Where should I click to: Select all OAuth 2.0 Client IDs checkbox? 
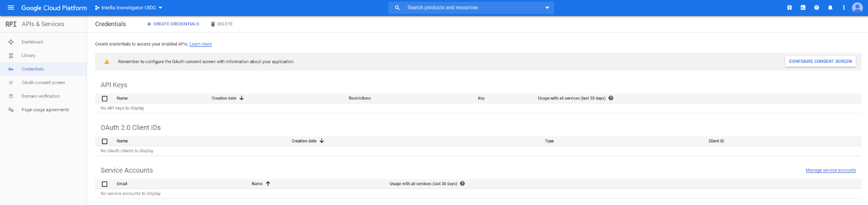click(x=105, y=141)
